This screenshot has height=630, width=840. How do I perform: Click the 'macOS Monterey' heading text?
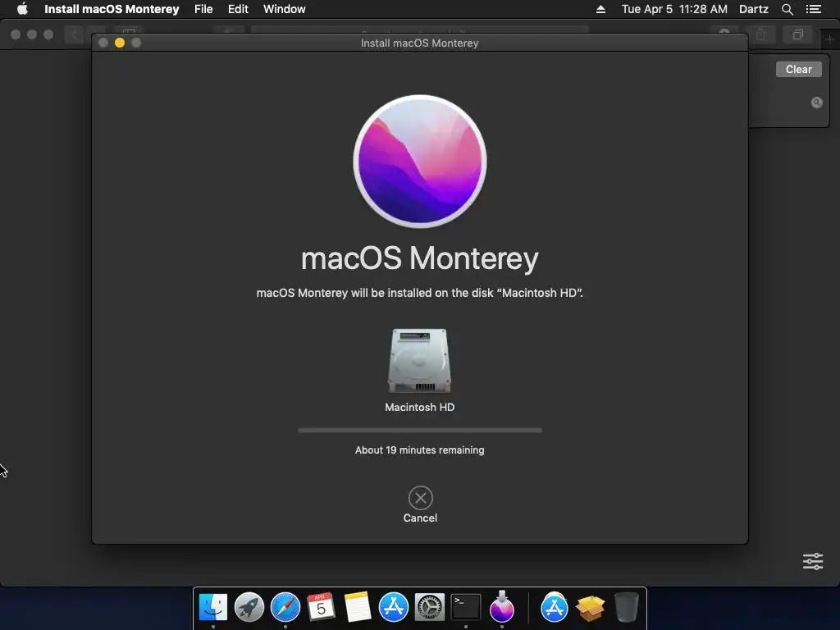point(419,258)
